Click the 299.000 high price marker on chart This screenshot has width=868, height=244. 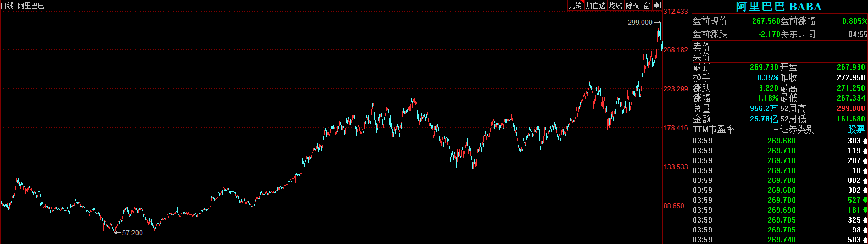tap(640, 23)
